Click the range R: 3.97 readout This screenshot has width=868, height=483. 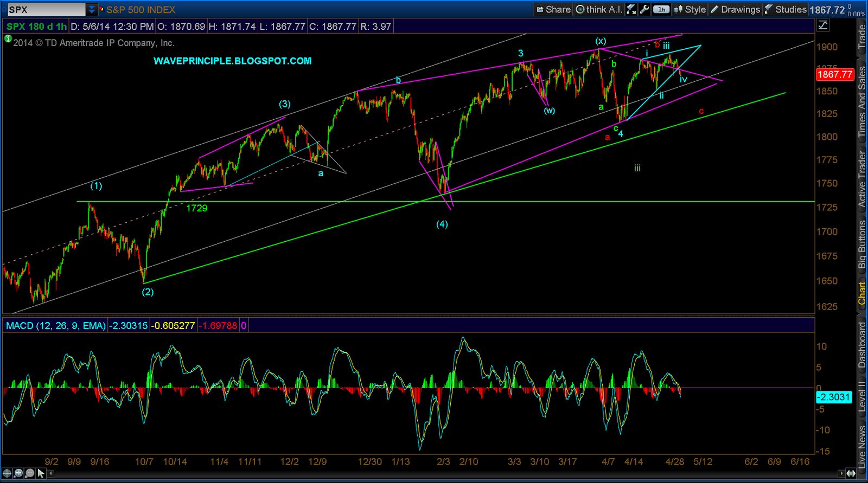click(x=375, y=26)
